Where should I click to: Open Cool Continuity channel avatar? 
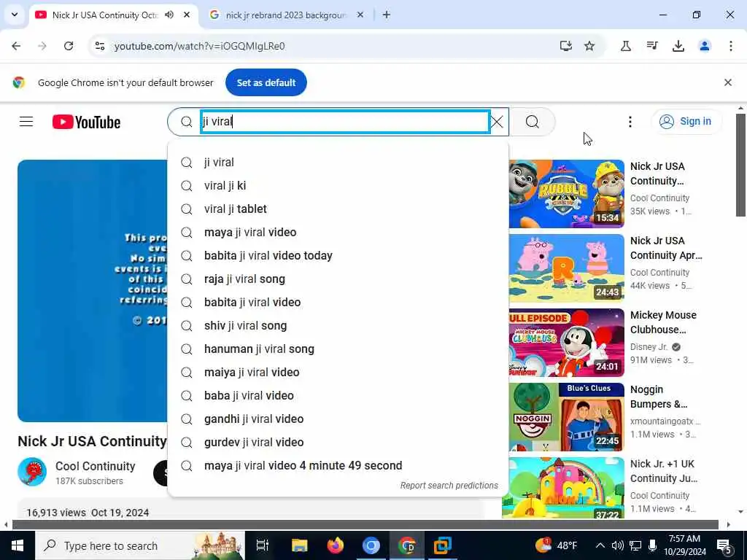pyautogui.click(x=32, y=472)
